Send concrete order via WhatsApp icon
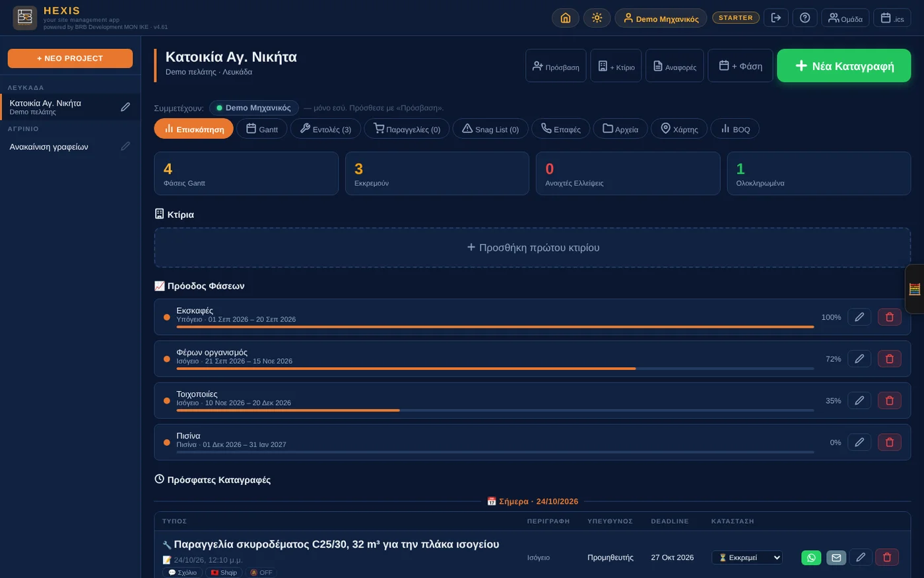Viewport: 924px width, 578px height. [x=811, y=558]
